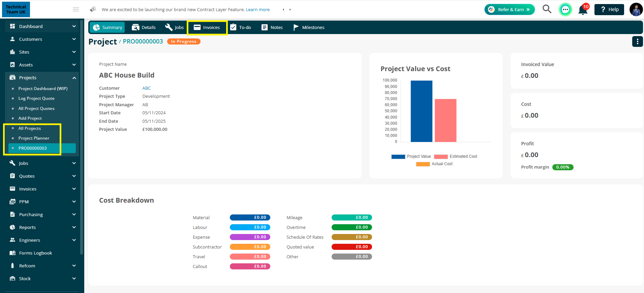Open Project Planner in sidebar
This screenshot has height=293, width=644.
(34, 138)
